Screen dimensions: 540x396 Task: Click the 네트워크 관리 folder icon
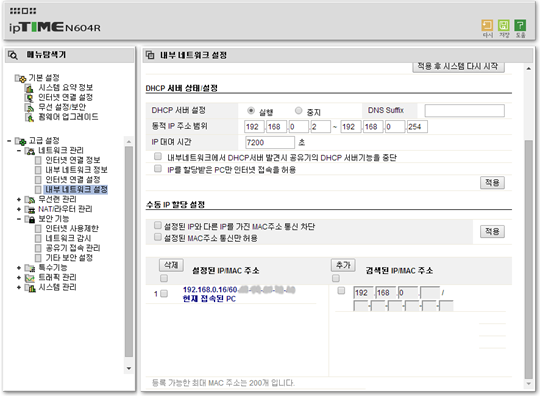pos(30,151)
